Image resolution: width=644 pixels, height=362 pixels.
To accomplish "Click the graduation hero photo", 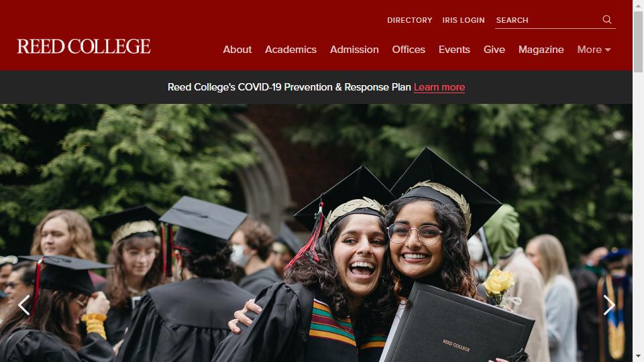I will click(x=316, y=233).
